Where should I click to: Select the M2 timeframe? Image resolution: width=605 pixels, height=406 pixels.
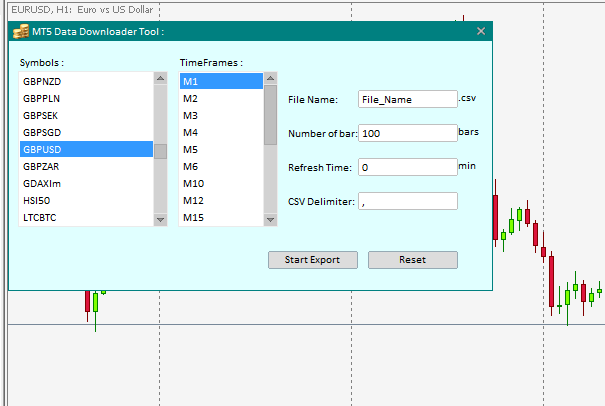click(x=221, y=98)
